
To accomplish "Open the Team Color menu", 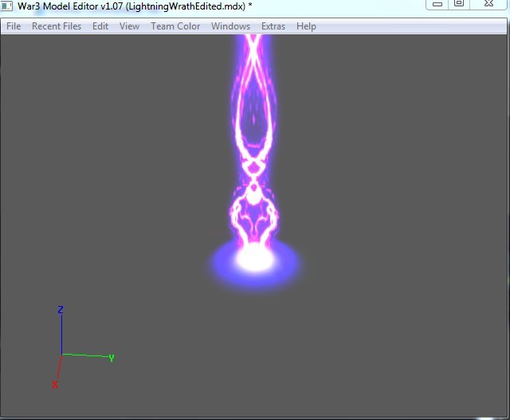I will point(175,26).
